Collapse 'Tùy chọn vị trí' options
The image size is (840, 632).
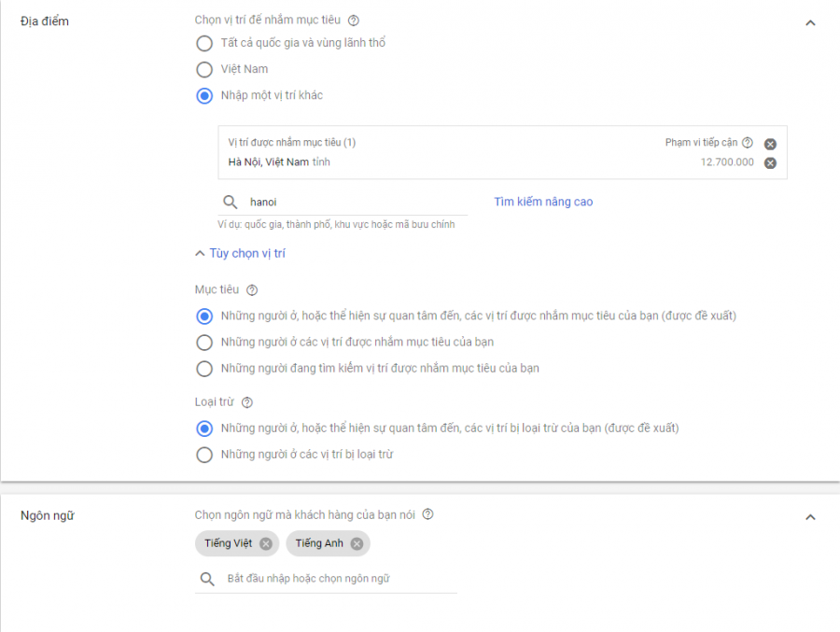coord(240,253)
